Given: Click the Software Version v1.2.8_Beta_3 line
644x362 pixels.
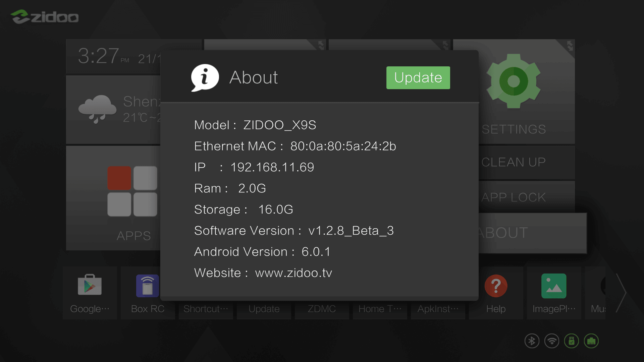Looking at the screenshot, I should click(294, 231).
